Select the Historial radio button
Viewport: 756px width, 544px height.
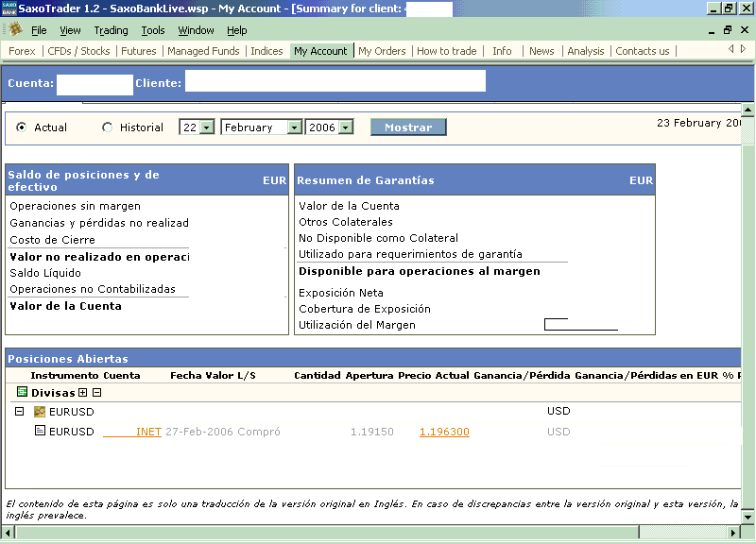click(107, 127)
